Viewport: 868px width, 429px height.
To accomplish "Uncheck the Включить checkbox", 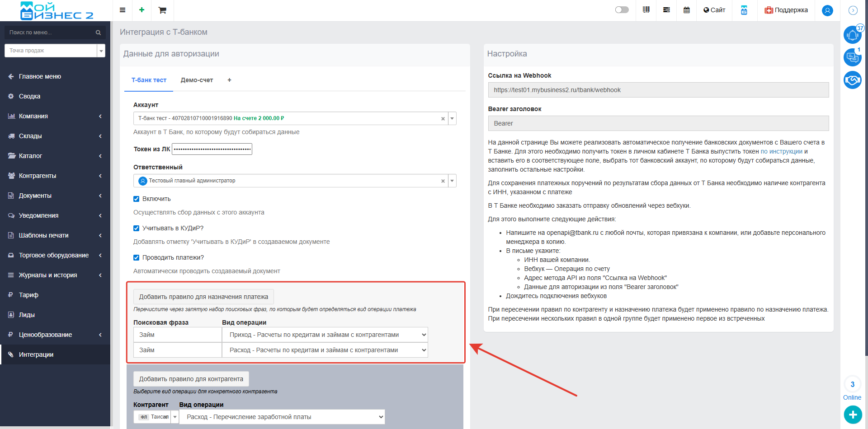I will pyautogui.click(x=137, y=199).
